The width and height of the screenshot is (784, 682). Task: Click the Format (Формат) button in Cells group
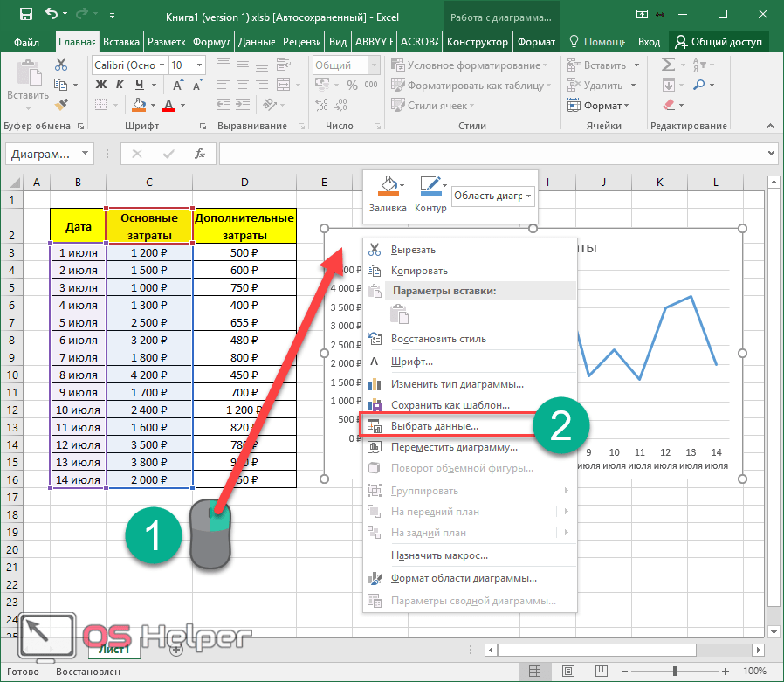point(602,106)
